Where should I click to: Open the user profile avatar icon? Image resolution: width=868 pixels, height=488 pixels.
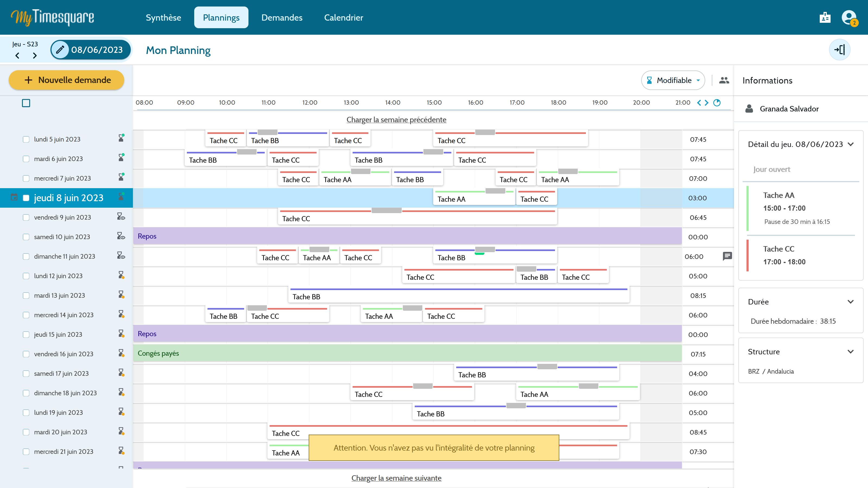point(849,18)
